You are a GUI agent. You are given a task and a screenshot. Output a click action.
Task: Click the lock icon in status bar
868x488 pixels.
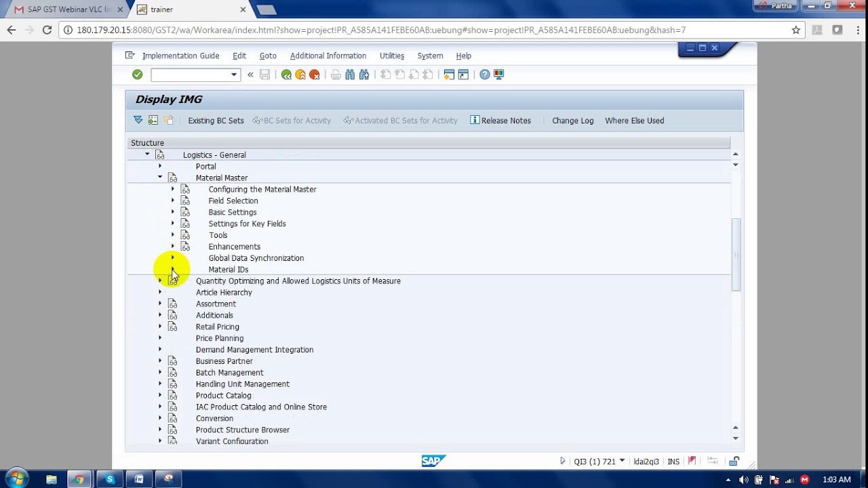[734, 461]
